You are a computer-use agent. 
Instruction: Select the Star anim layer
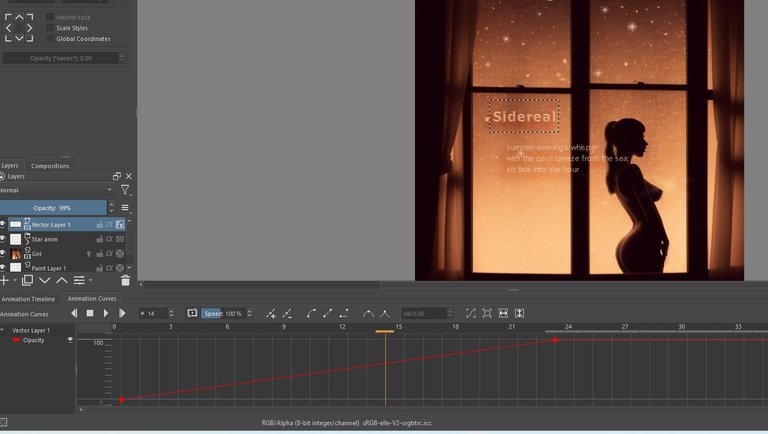pyautogui.click(x=66, y=239)
